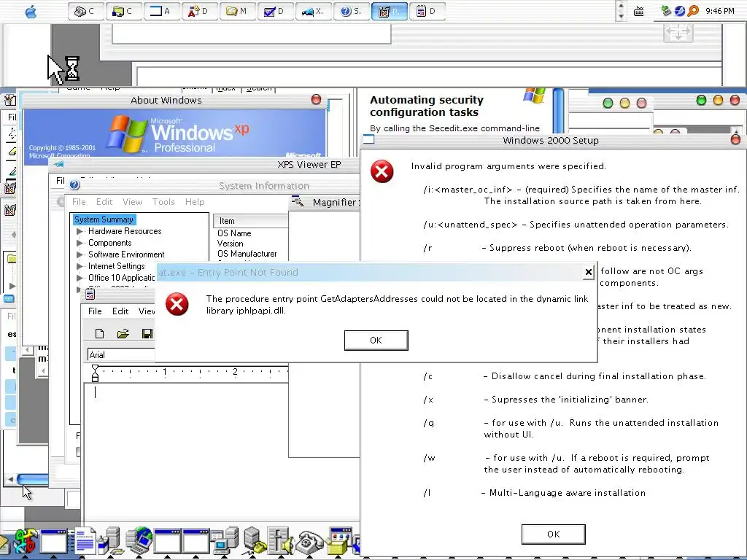Click the taskbar overflow scroll arrows
Image resolution: width=747 pixels, height=560 pixels.
point(620,10)
